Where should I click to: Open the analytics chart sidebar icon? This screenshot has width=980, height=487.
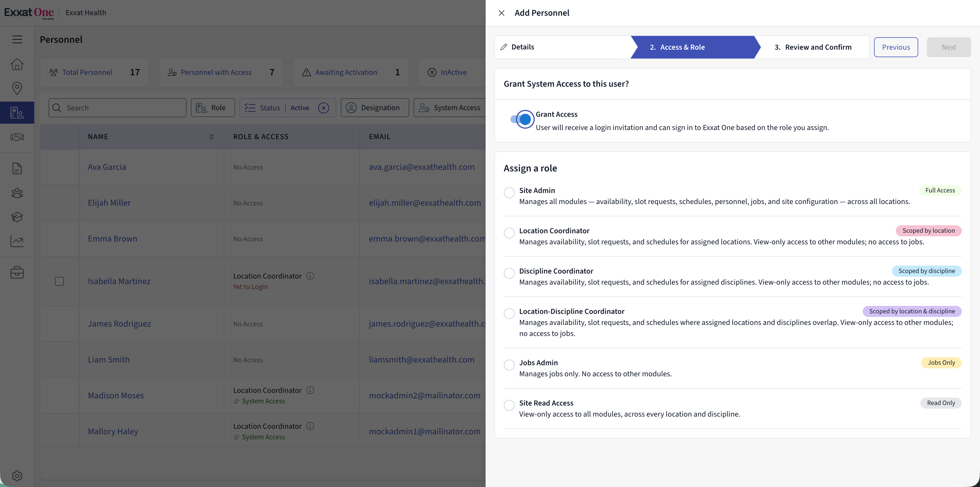pyautogui.click(x=17, y=241)
